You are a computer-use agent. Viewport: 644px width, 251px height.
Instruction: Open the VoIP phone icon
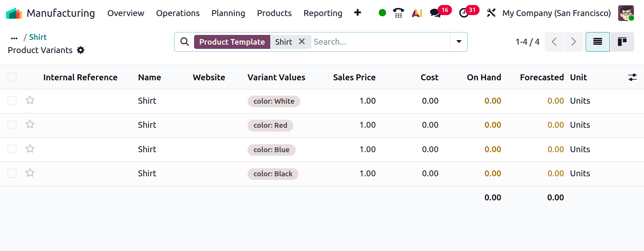pyautogui.click(x=399, y=13)
